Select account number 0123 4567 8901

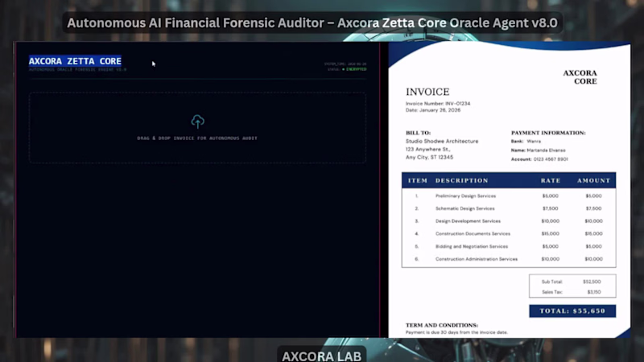click(551, 159)
